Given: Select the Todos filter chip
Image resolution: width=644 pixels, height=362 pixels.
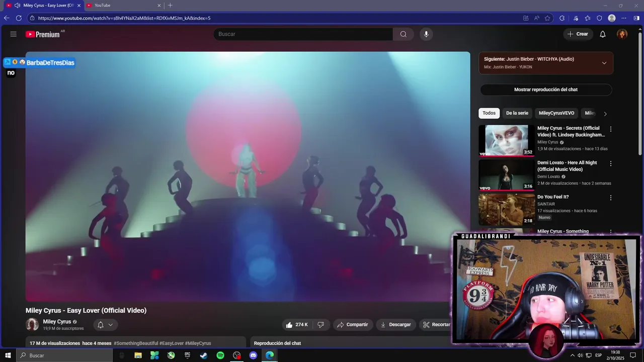Looking at the screenshot, I should 489,113.
